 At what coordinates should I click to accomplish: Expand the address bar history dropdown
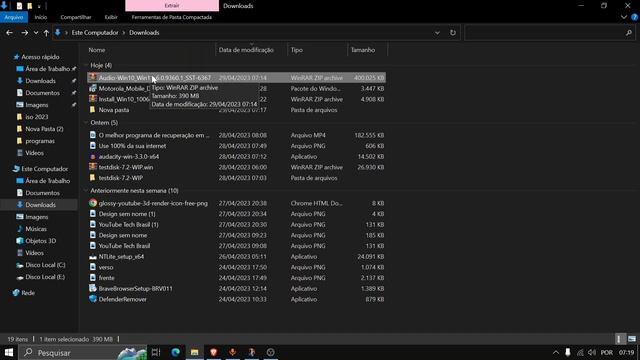tap(437, 33)
